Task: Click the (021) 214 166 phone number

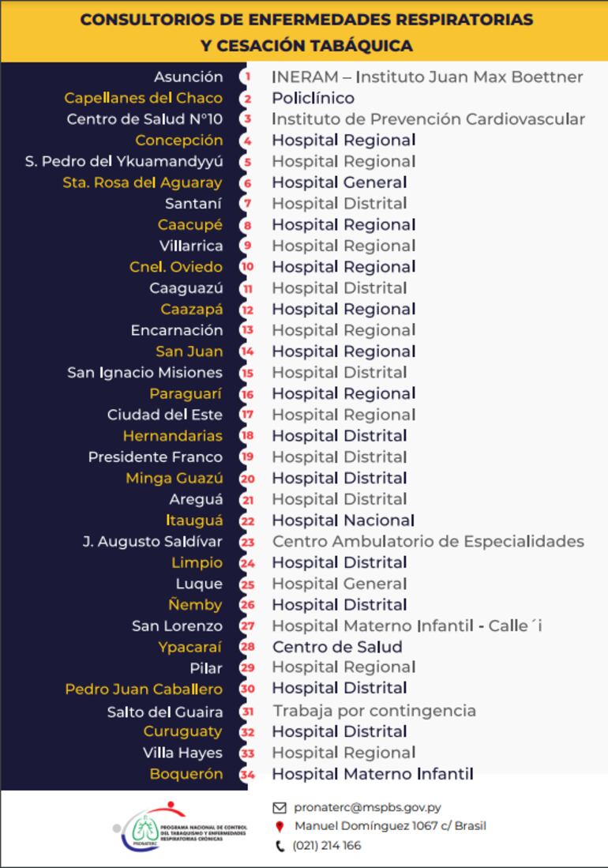Action: coord(327,846)
